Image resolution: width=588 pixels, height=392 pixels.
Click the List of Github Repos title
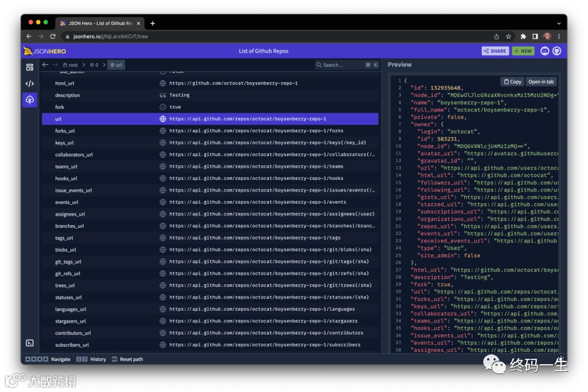coord(264,51)
